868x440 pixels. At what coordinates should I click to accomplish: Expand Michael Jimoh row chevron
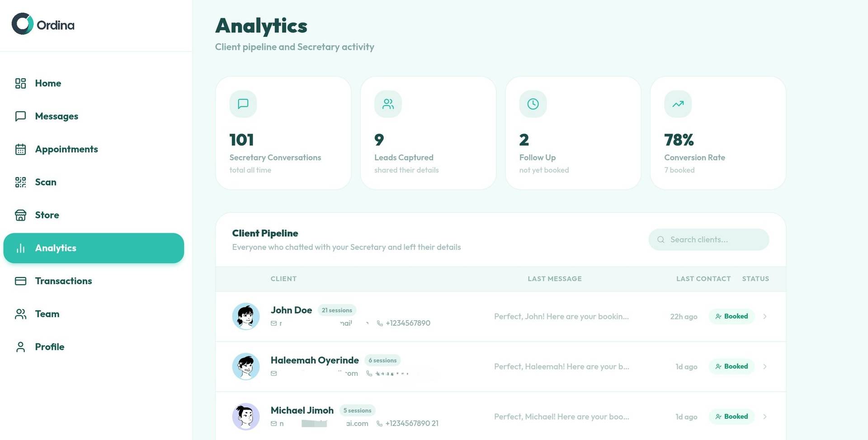765,417
